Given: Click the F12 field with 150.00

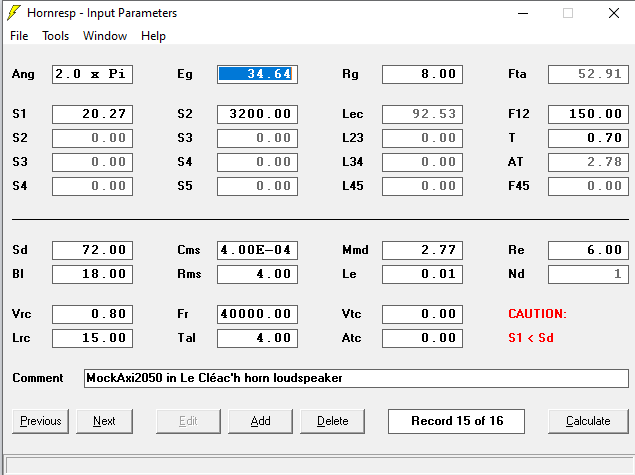Looking at the screenshot, I should [x=588, y=114].
